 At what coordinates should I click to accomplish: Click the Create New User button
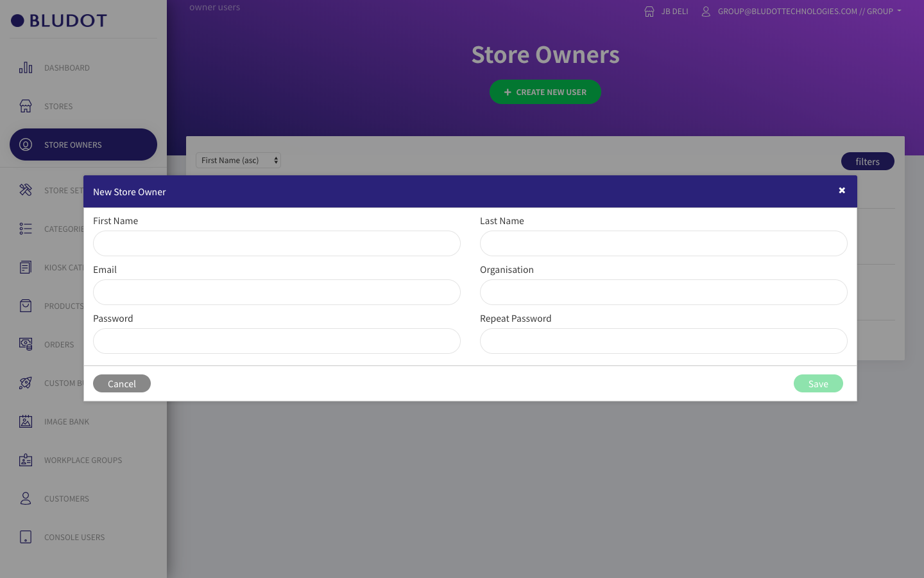click(545, 92)
